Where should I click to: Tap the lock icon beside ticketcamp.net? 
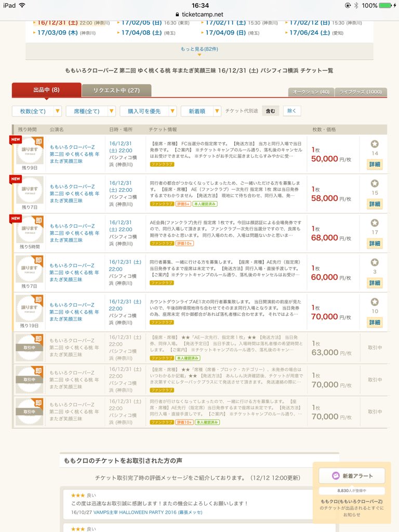(x=177, y=15)
